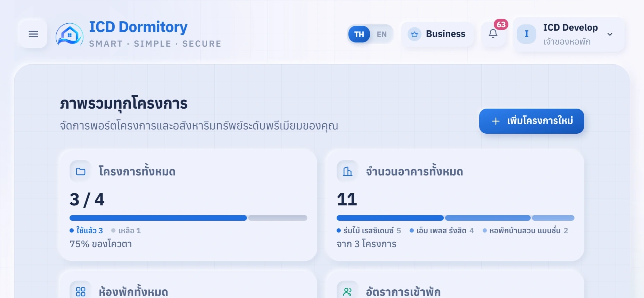
Task: Click the folder icon for โครงการทั้งหมด
Action: (x=81, y=171)
